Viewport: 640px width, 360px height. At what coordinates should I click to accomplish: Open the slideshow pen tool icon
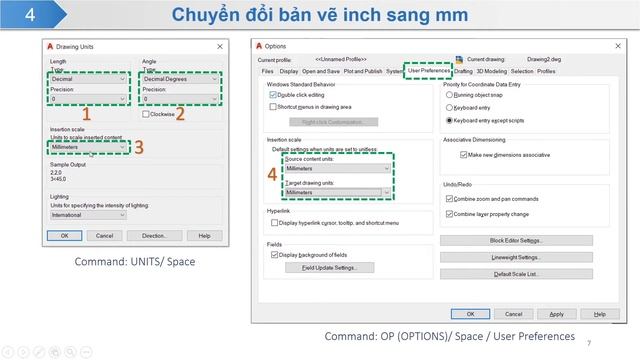point(39,352)
